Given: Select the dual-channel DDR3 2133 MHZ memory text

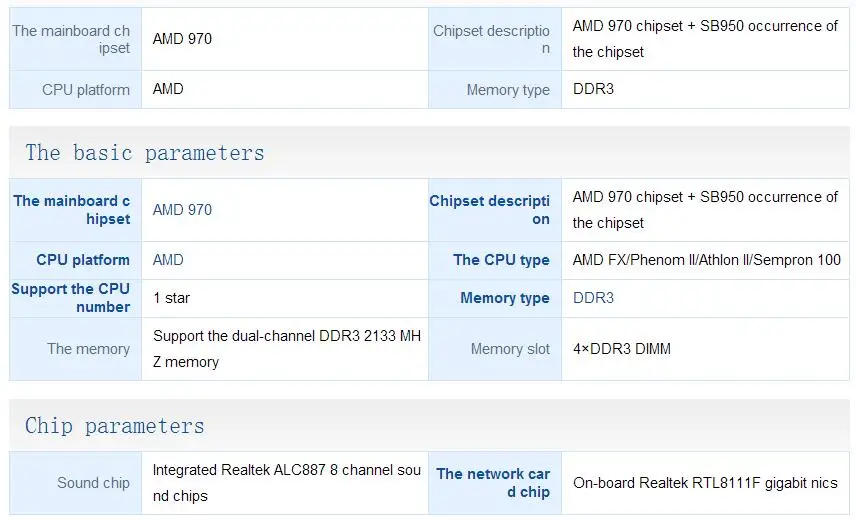Looking at the screenshot, I should click(x=286, y=349).
